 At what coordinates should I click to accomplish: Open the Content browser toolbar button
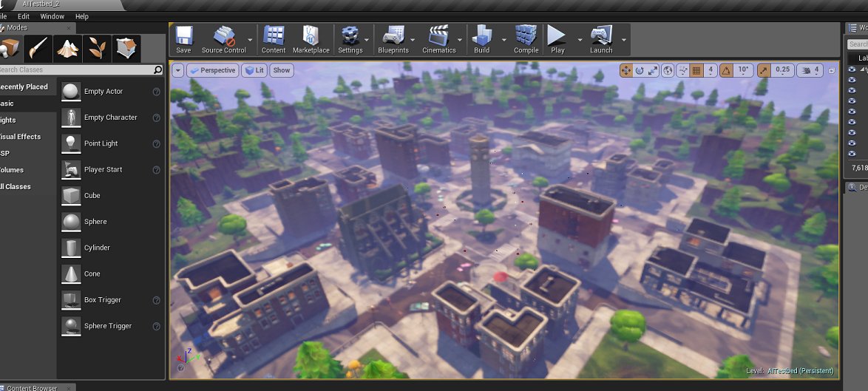click(x=274, y=39)
